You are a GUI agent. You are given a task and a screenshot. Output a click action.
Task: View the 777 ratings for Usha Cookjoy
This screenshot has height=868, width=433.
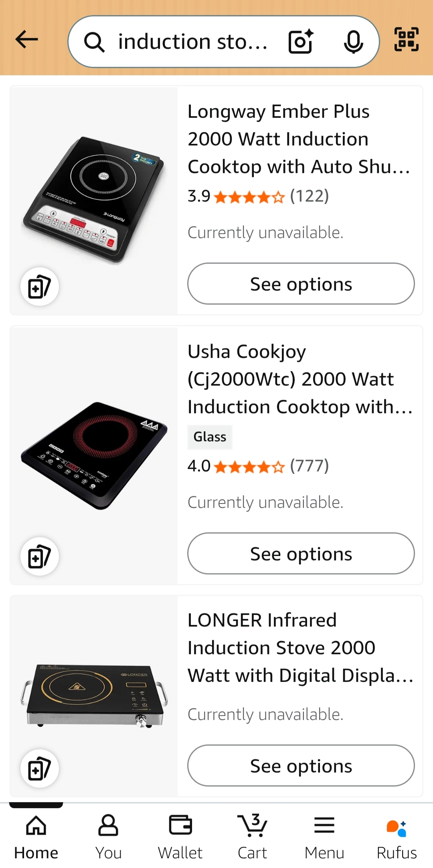pos(309,466)
